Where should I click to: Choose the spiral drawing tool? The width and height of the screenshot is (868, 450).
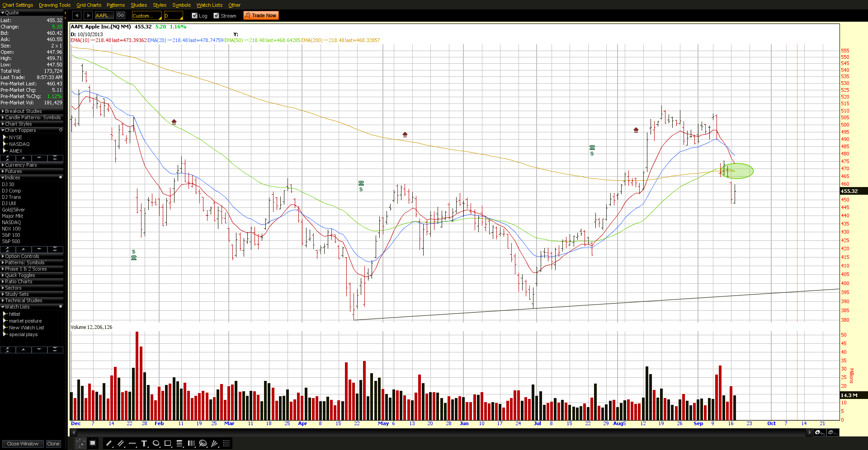pos(203,443)
